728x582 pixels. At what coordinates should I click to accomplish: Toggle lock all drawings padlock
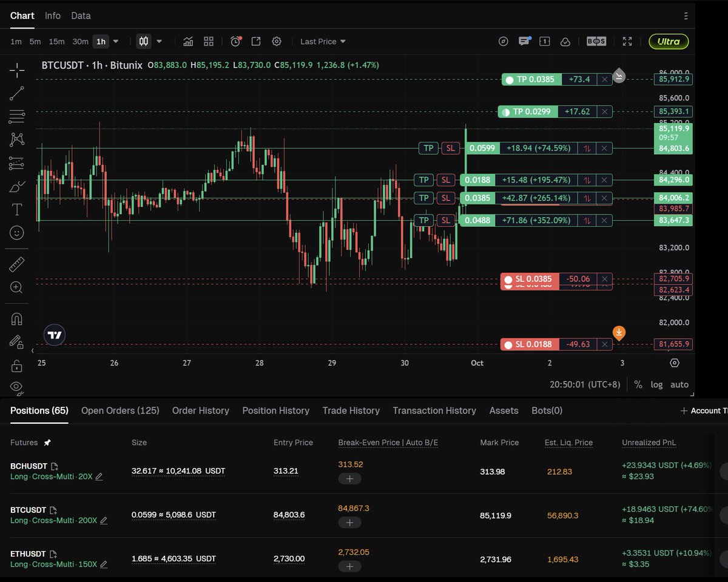point(17,366)
